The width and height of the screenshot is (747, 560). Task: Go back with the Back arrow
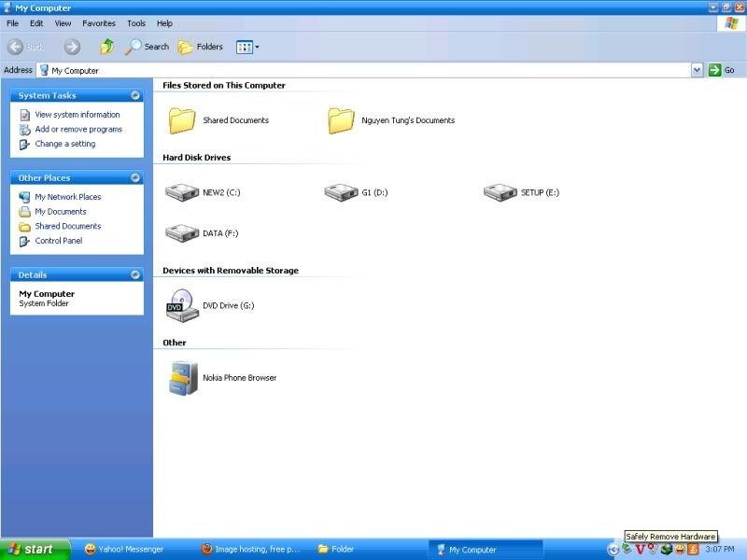click(26, 47)
